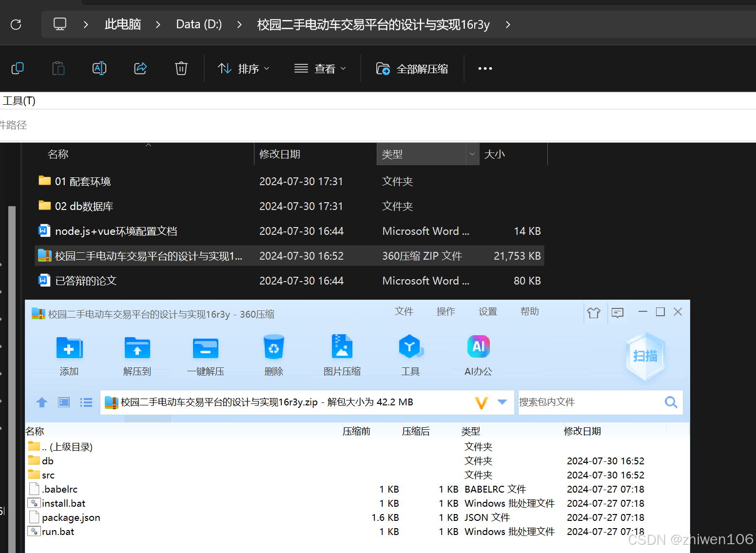This screenshot has width=756, height=553.
Task: Click Data (D:) in the breadcrumb path
Action: click(199, 24)
